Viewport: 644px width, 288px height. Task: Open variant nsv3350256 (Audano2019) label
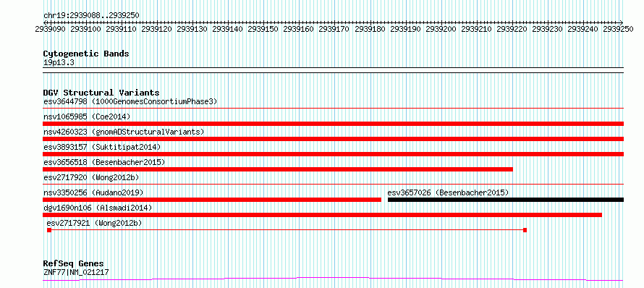click(93, 192)
